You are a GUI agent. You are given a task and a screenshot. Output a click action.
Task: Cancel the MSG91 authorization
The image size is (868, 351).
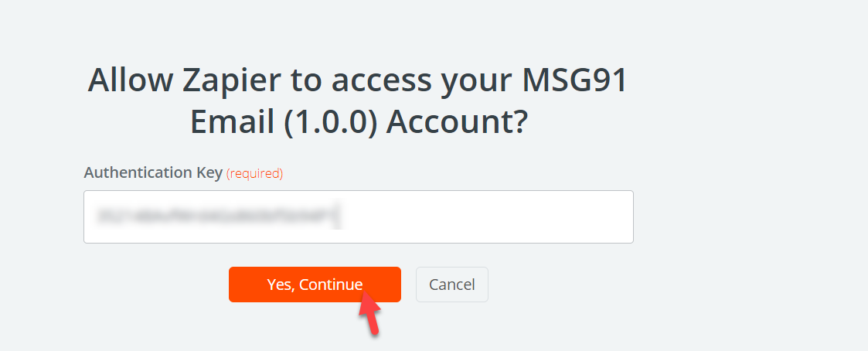451,285
